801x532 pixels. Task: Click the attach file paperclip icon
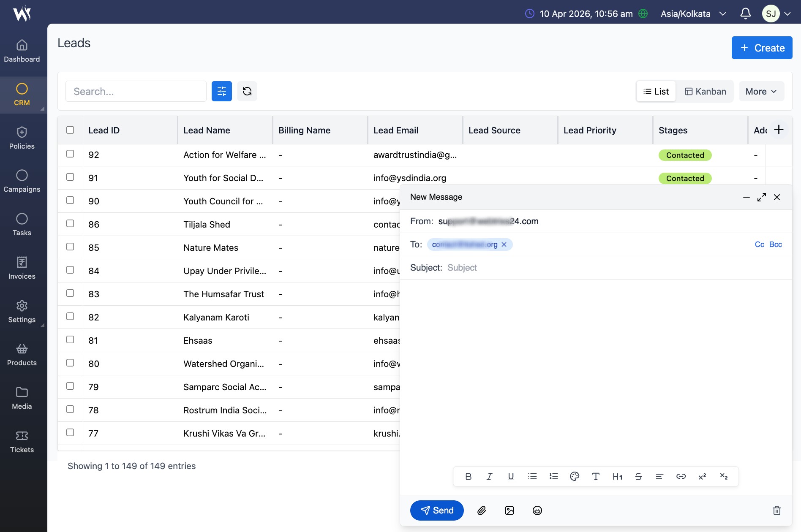(x=482, y=510)
